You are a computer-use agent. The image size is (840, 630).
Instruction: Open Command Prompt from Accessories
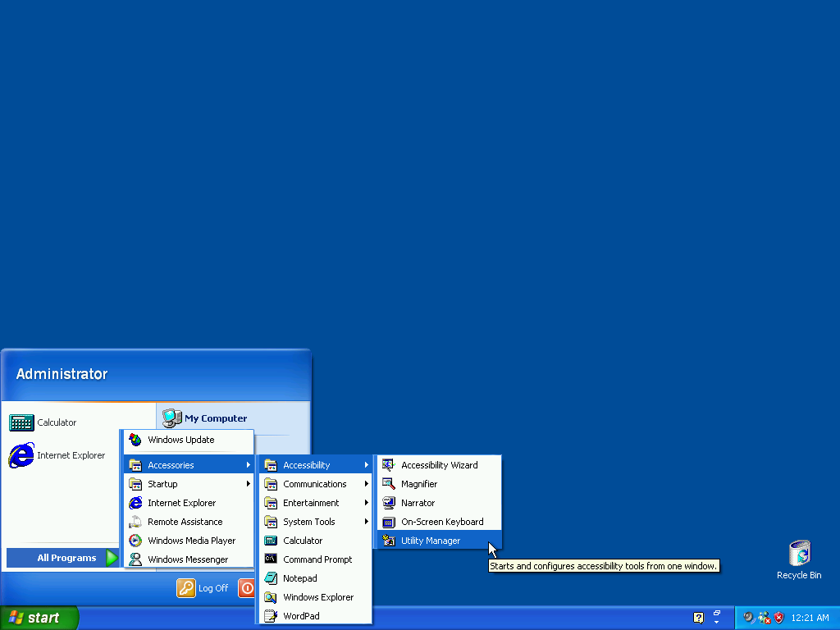click(317, 559)
